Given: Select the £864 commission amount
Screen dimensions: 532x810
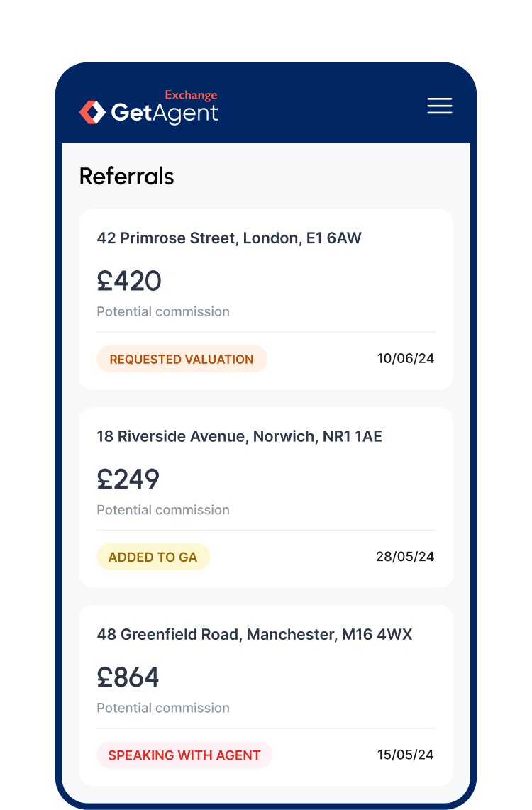Looking at the screenshot, I should point(128,677).
